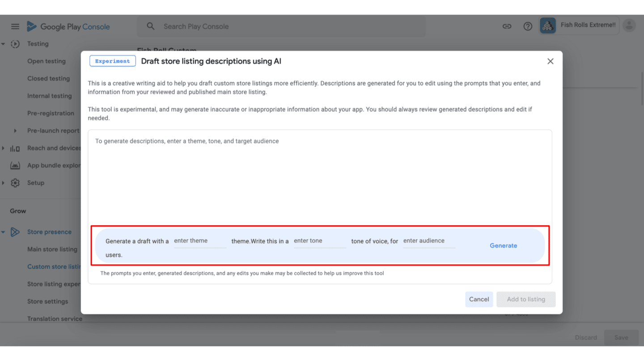This screenshot has height=362, width=644.
Task: Click the Grow section heading
Action: (x=18, y=211)
